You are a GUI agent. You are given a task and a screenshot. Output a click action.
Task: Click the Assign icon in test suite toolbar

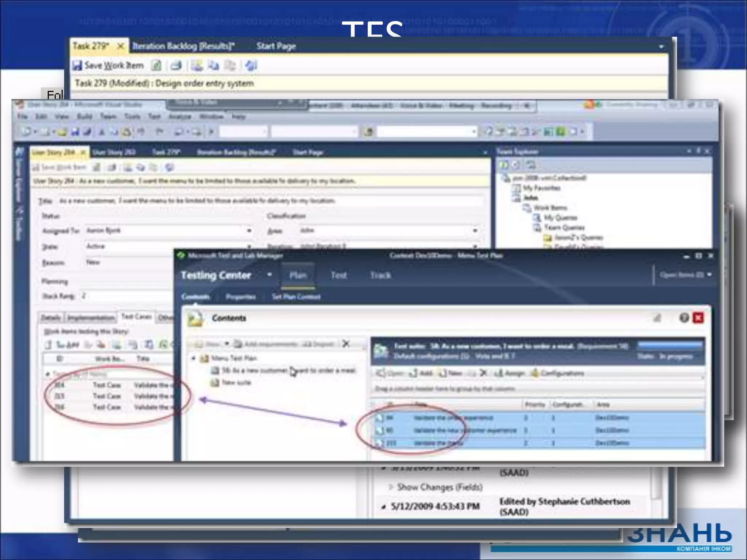point(498,373)
